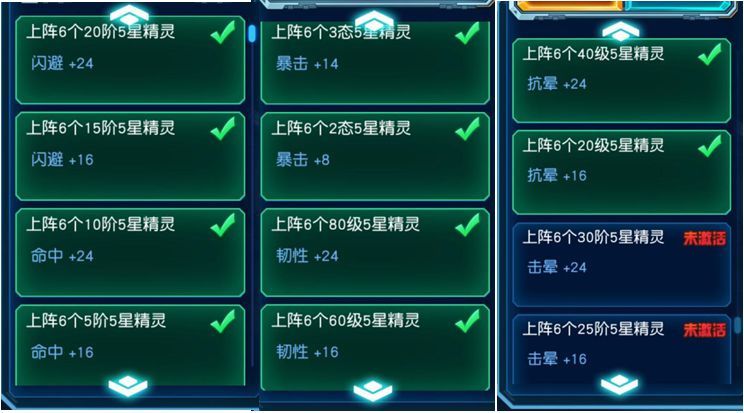
Task: Click the up arrow above 20阶 card
Action: (129, 14)
